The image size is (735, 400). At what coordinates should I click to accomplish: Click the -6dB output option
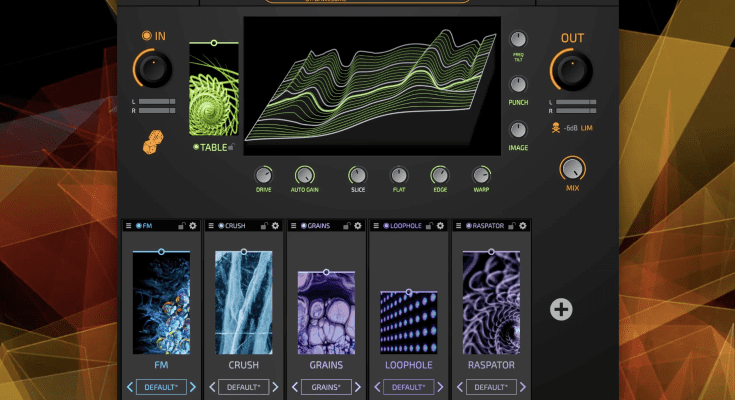570,128
